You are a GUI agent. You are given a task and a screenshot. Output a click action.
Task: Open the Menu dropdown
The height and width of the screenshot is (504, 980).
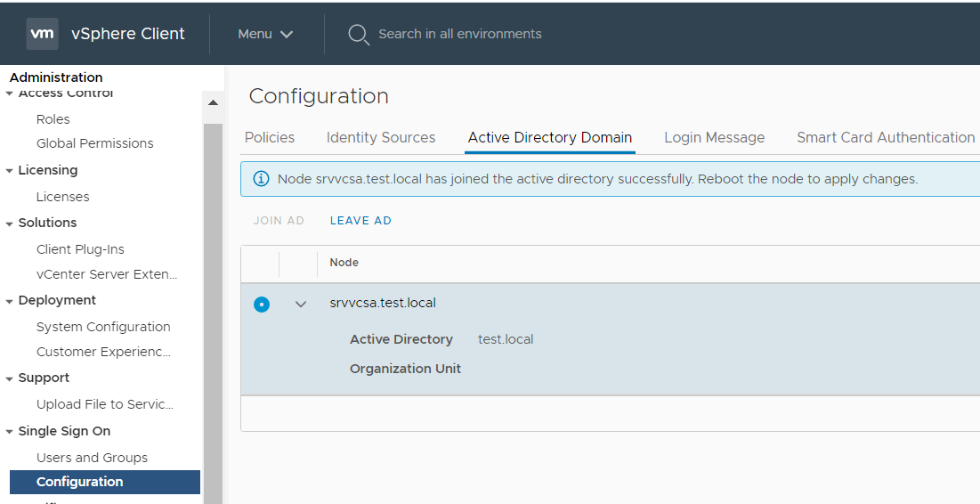point(265,34)
